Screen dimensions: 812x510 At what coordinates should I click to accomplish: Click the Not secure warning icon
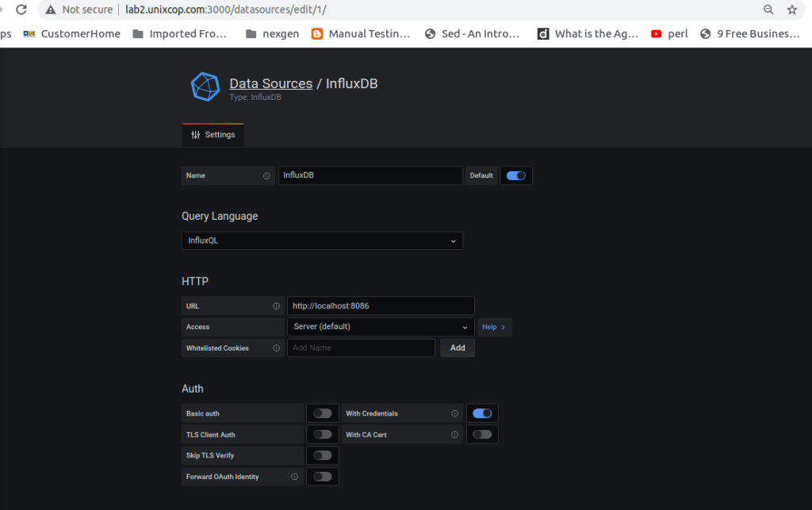50,10
